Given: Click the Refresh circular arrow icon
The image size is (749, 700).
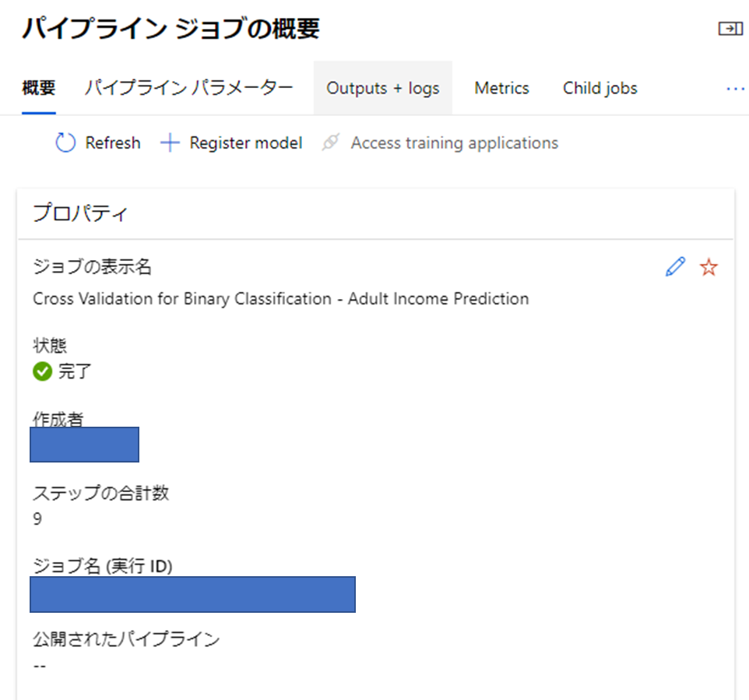Looking at the screenshot, I should pos(66,143).
